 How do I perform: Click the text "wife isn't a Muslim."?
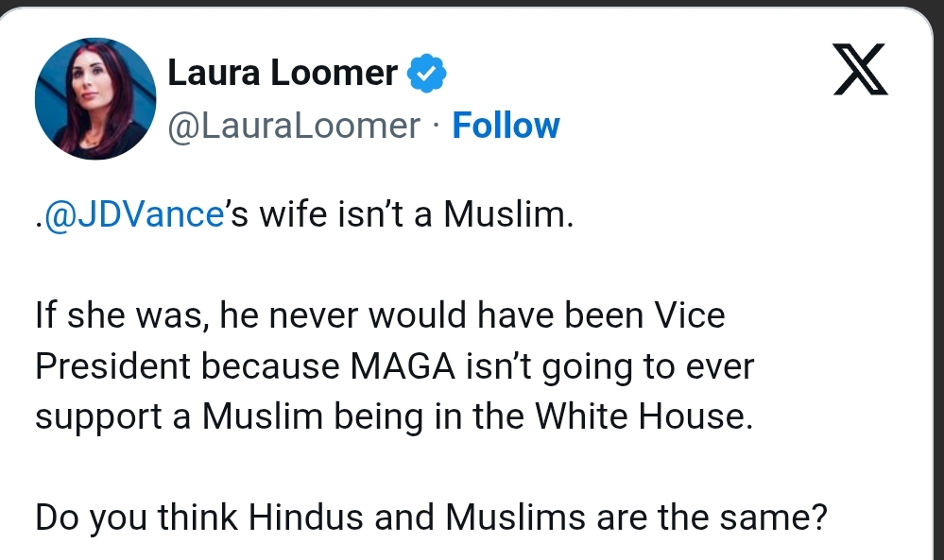pos(416,216)
